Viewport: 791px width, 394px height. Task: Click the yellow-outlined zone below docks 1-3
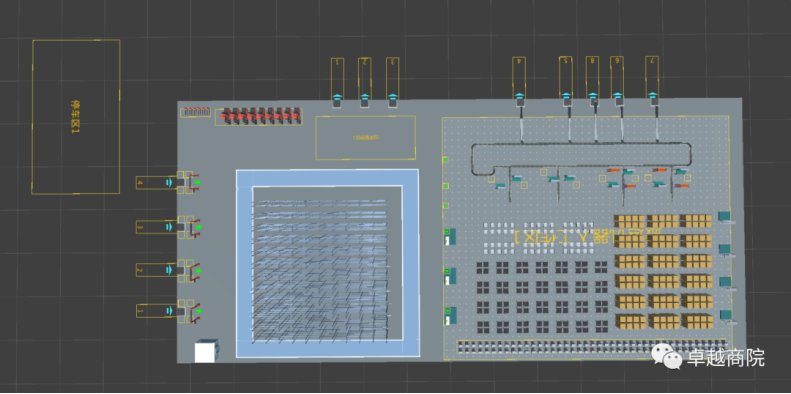(366, 138)
